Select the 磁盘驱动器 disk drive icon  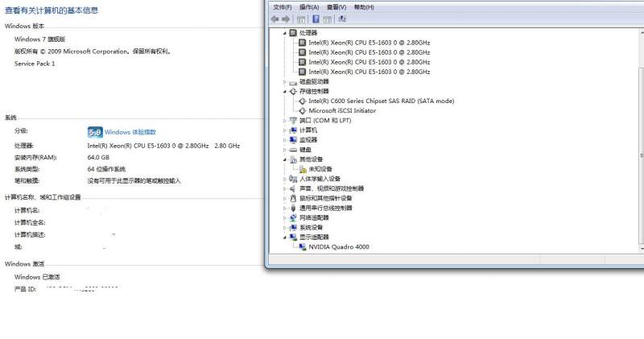293,82
